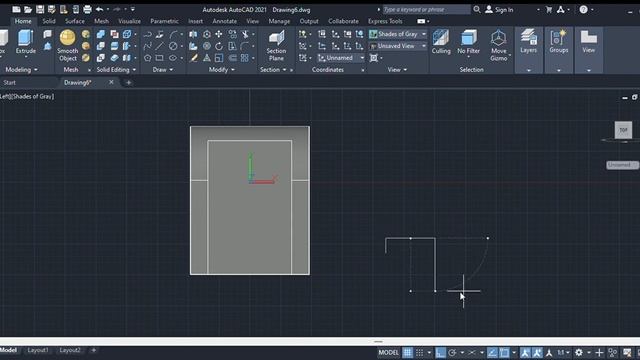Open the Unsaved View dropdown
640x360 pixels.
398,46
